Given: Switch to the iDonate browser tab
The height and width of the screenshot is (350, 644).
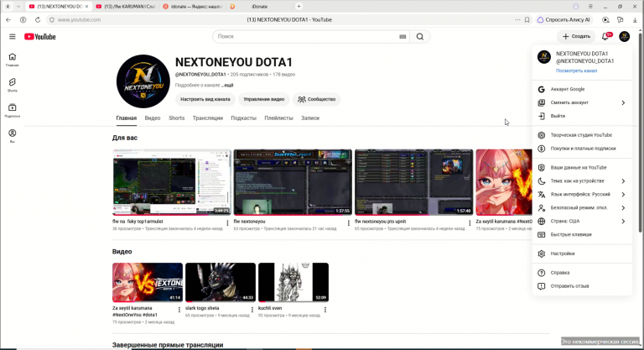Looking at the screenshot, I should point(260,6).
